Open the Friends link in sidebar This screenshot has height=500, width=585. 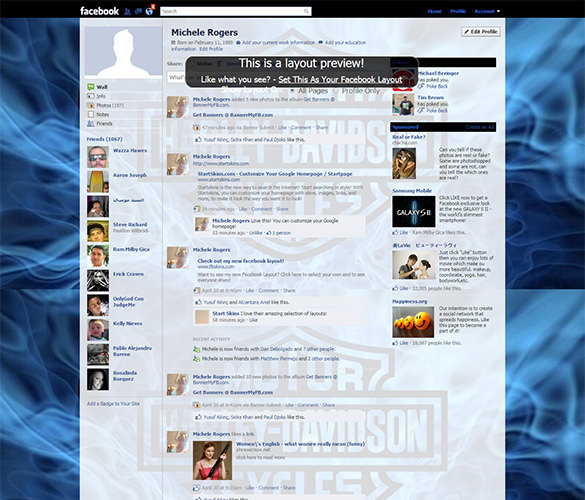click(x=104, y=124)
